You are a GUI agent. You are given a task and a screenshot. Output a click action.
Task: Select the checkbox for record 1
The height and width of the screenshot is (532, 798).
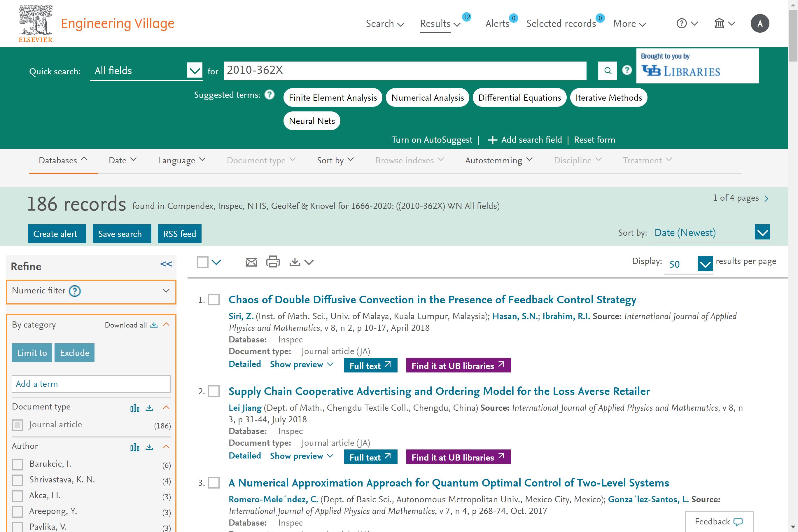[x=214, y=300]
